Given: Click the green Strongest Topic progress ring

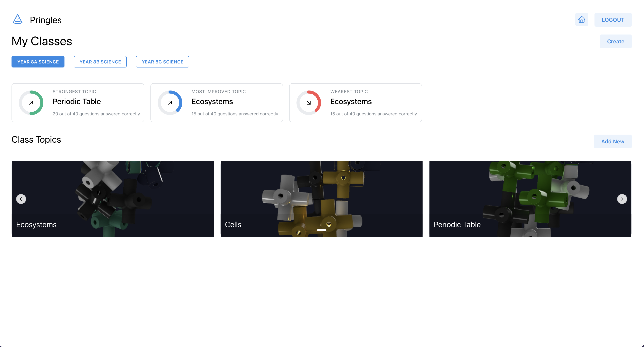Looking at the screenshot, I should (x=31, y=103).
